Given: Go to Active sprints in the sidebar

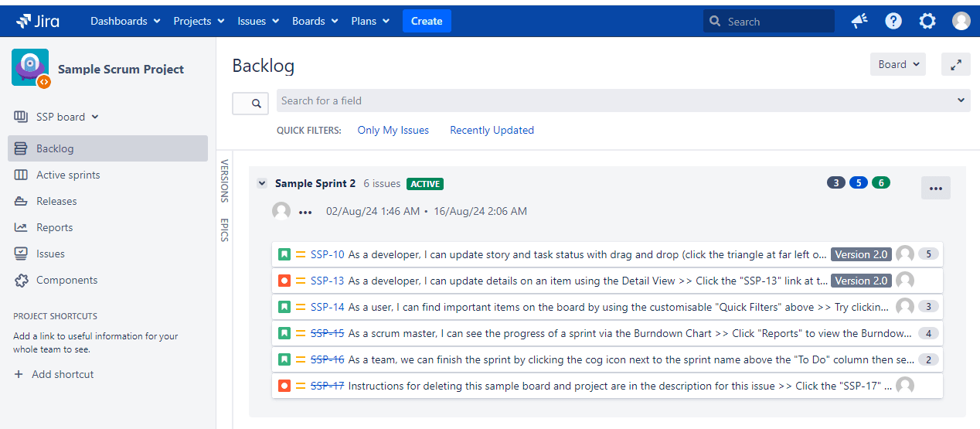Looking at the screenshot, I should coord(68,175).
